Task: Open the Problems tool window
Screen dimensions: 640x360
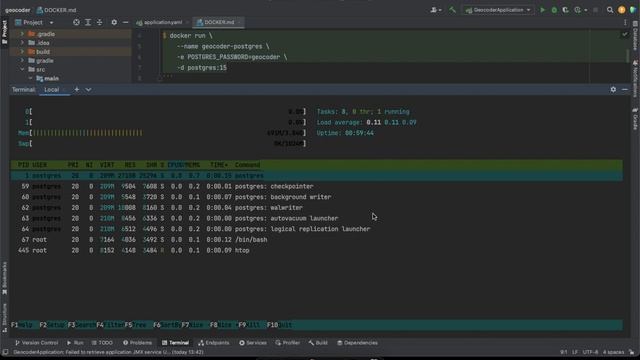Action: tap(138, 342)
